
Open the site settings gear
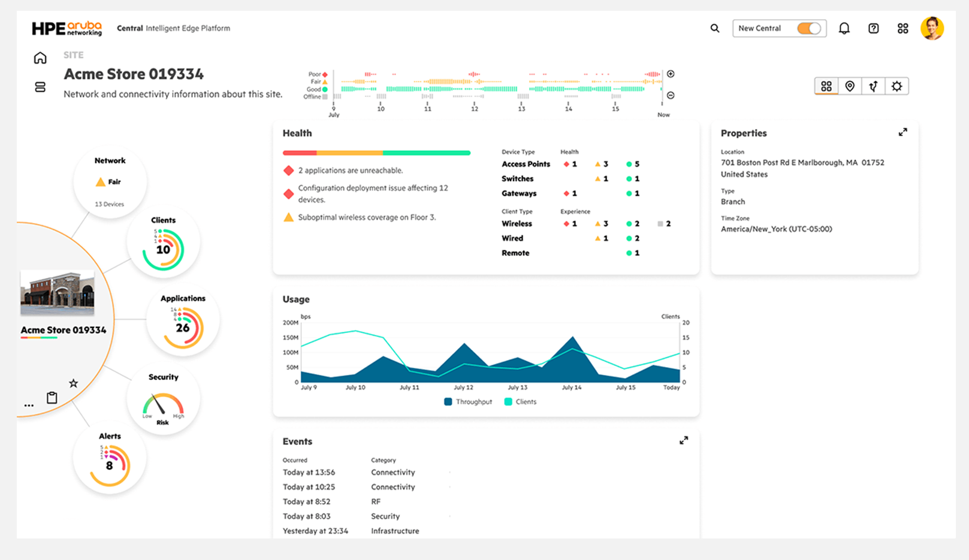[896, 86]
